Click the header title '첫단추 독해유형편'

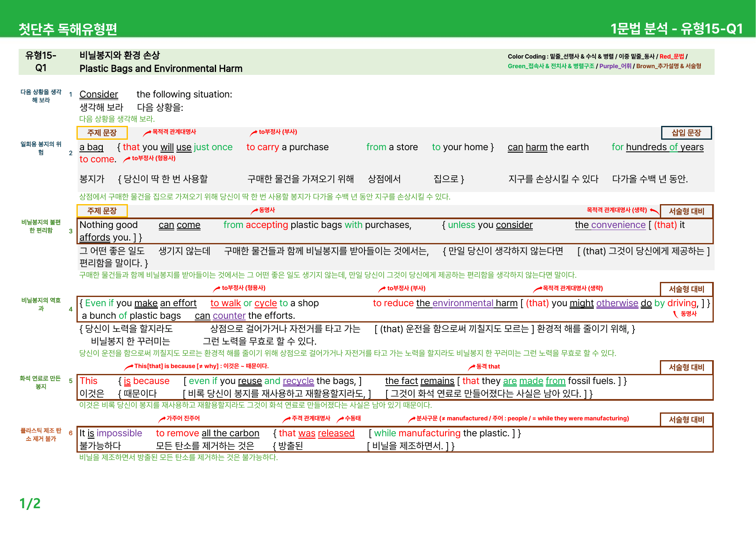tap(68, 29)
